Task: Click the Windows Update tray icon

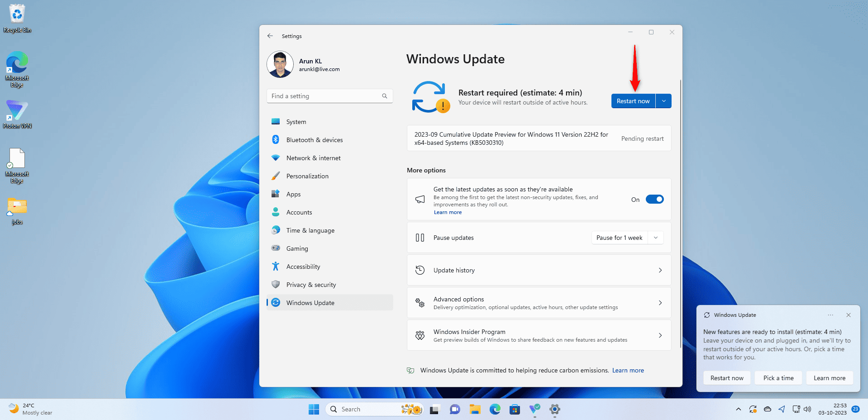Action: tap(753, 409)
